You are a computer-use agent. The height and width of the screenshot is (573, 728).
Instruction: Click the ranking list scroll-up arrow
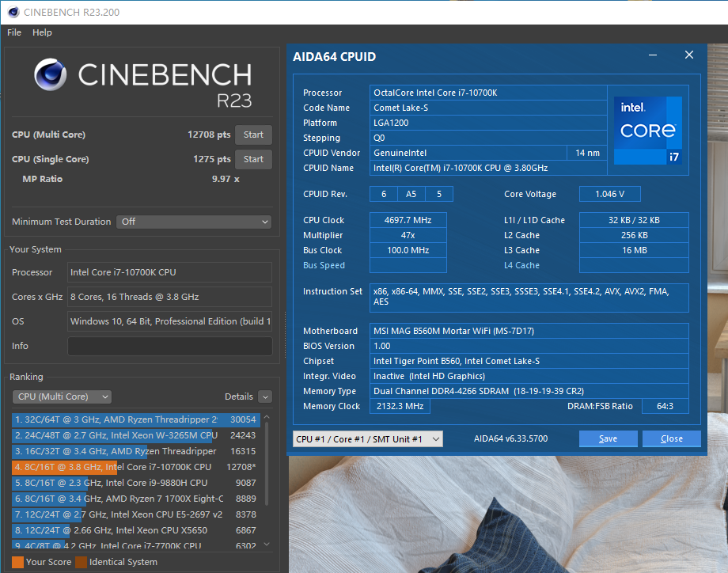point(267,417)
